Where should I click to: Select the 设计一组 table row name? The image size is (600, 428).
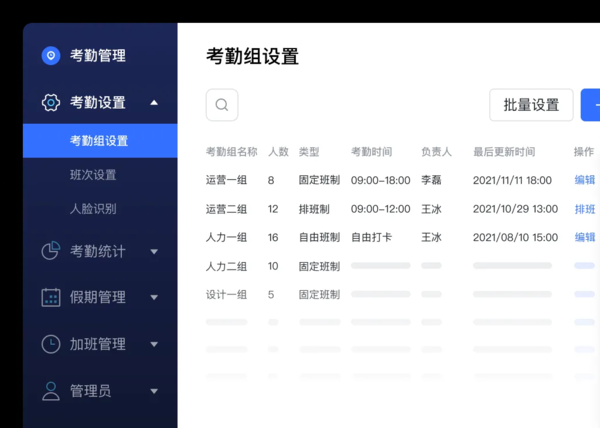(226, 295)
